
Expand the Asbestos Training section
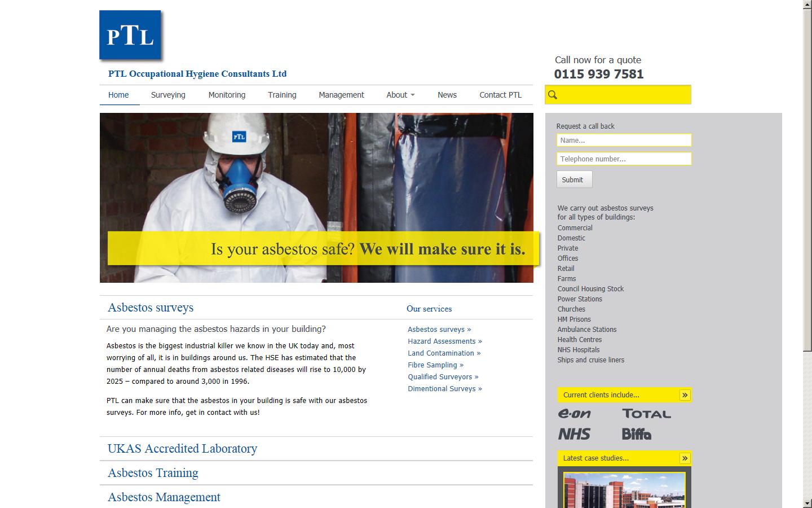pyautogui.click(x=153, y=473)
